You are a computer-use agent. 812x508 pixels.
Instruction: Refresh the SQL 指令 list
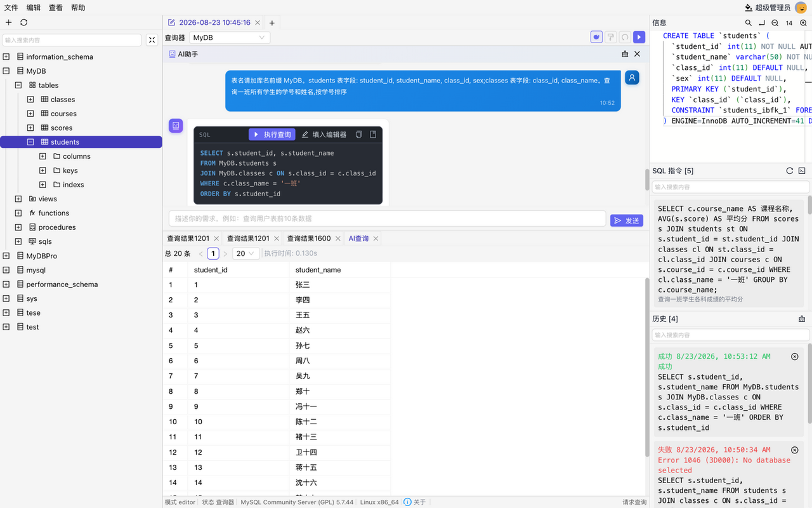click(x=790, y=171)
